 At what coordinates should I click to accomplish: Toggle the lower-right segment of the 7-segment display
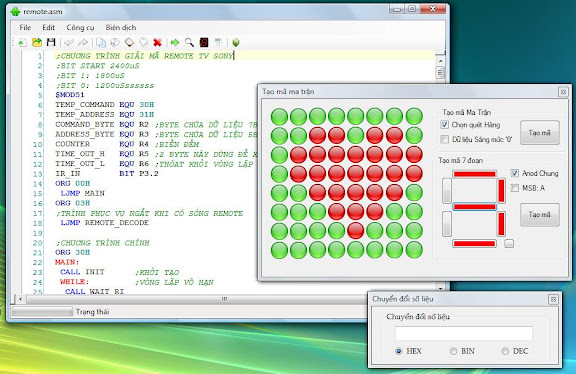tap(501, 224)
